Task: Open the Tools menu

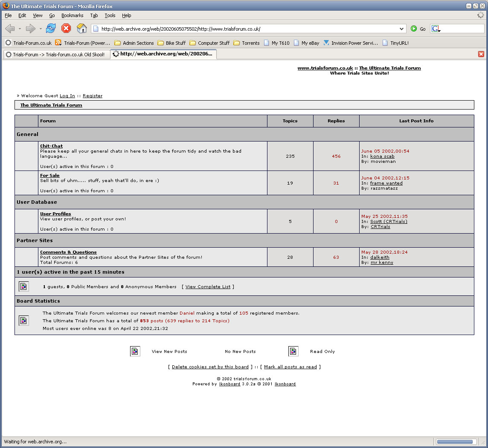Action: coord(110,15)
